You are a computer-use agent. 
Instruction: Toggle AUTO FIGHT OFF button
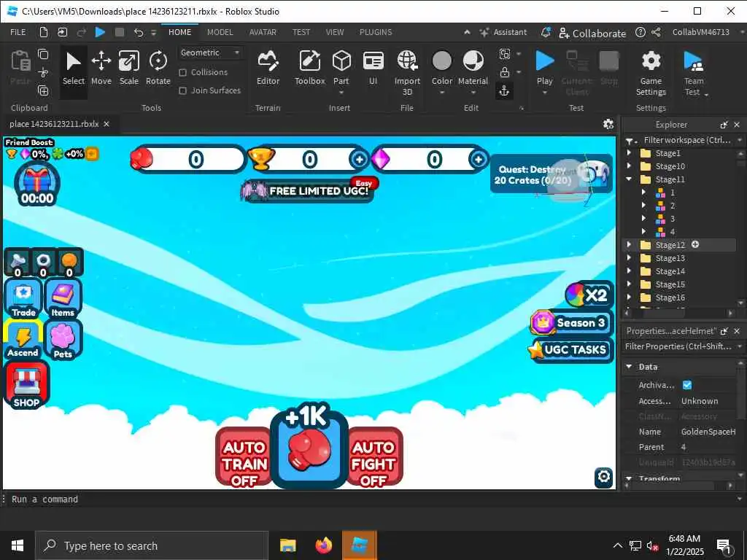[373, 456]
